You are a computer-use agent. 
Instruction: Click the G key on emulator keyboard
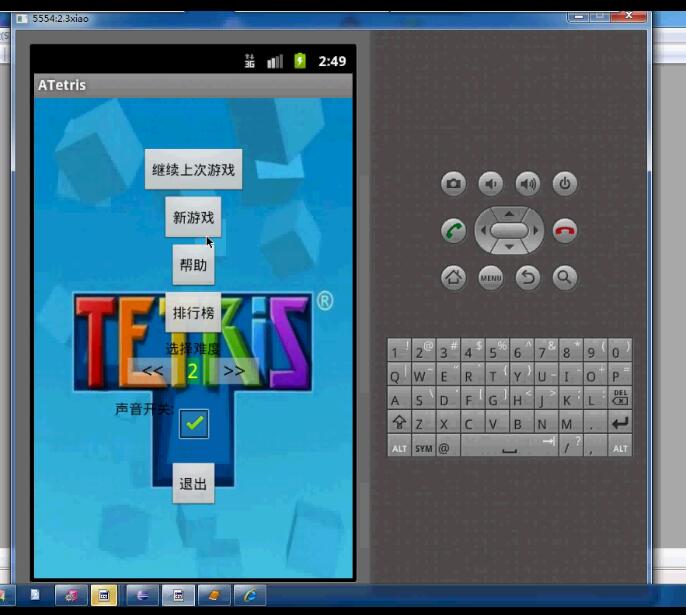click(x=497, y=398)
